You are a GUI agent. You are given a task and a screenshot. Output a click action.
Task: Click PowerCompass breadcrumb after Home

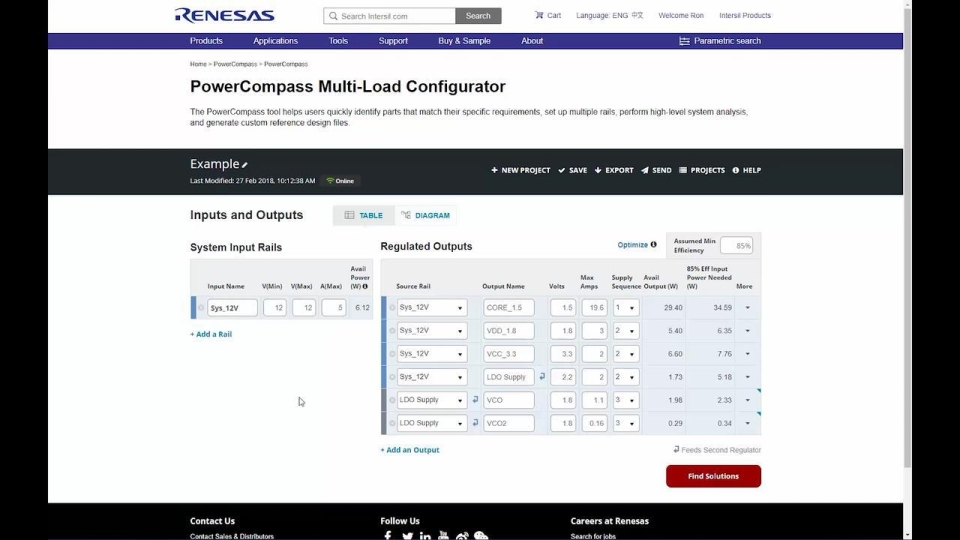235,64
